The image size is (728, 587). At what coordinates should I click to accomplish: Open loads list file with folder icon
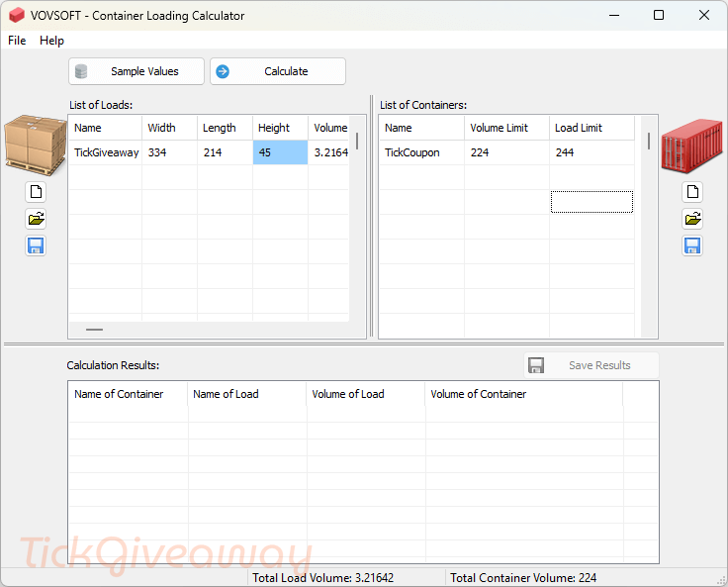pos(36,219)
